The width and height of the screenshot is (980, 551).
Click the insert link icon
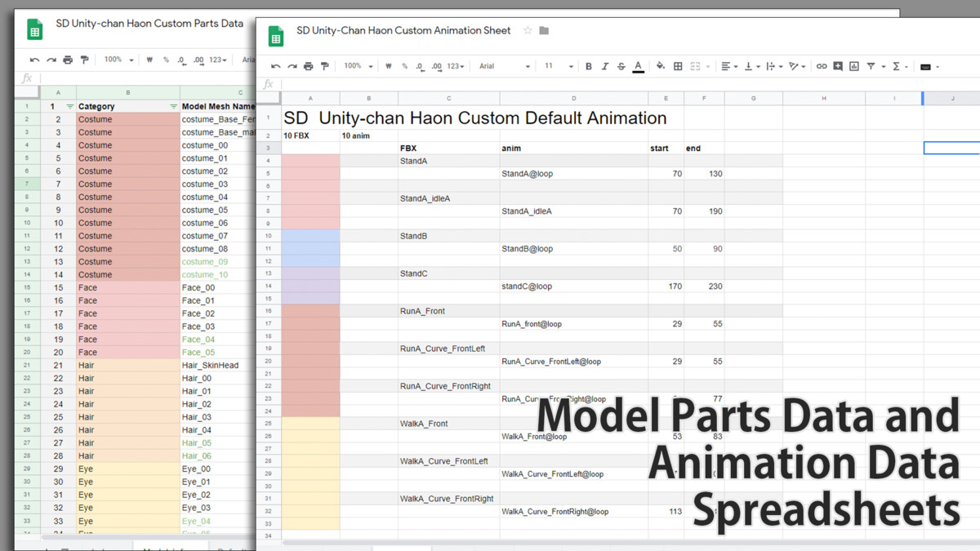coord(822,66)
